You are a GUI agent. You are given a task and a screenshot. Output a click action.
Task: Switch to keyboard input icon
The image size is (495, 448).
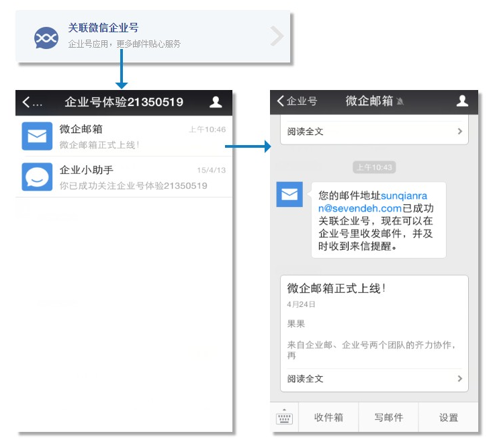coord(285,417)
